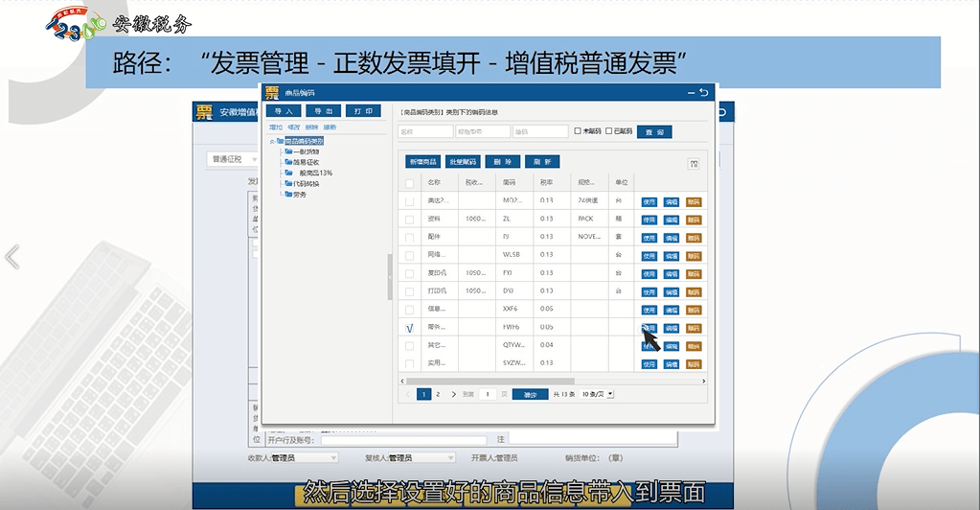The height and width of the screenshot is (510, 980).
Task: Toggle the select-all checkbox in the table header
Action: point(409,183)
